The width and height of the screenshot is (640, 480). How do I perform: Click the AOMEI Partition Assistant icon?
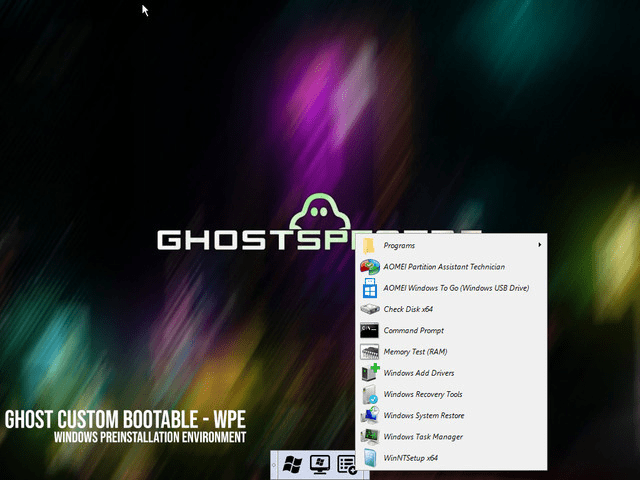pos(370,267)
